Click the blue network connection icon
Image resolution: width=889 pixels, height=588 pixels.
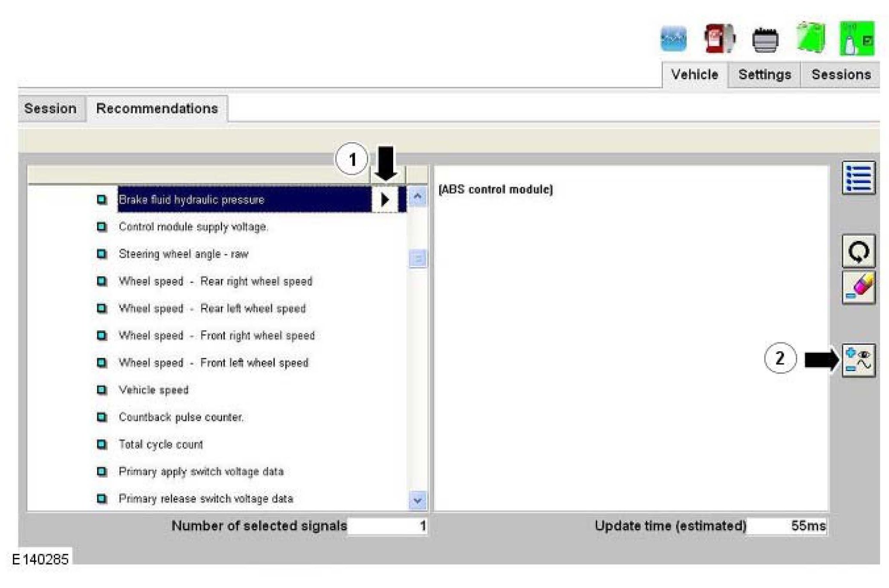673,39
